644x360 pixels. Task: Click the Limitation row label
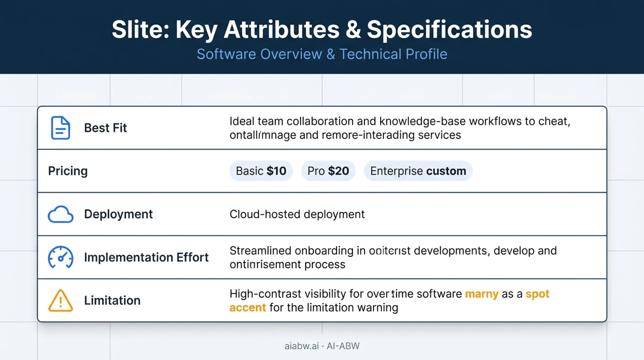pos(112,300)
